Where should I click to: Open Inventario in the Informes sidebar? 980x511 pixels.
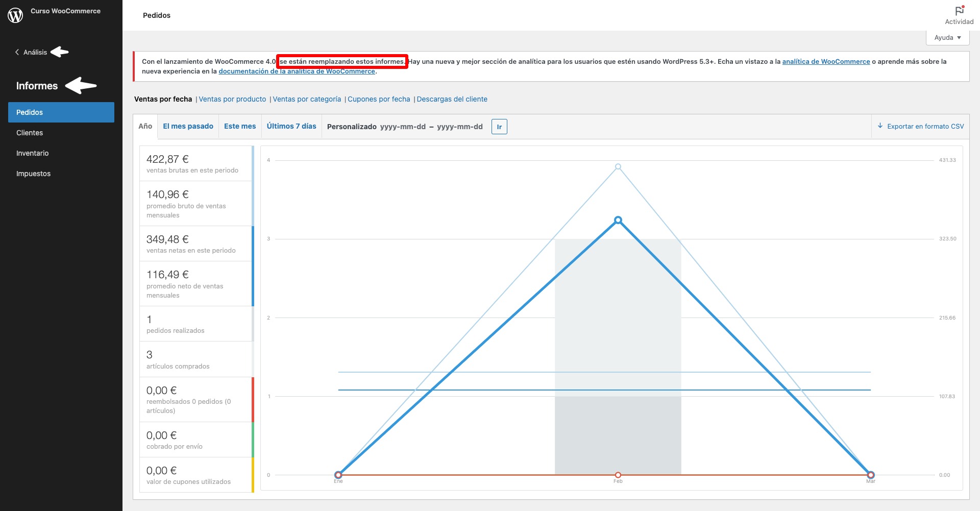tap(32, 153)
